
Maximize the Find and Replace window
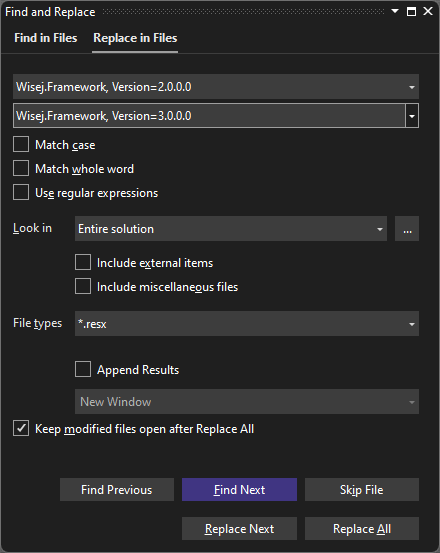411,11
